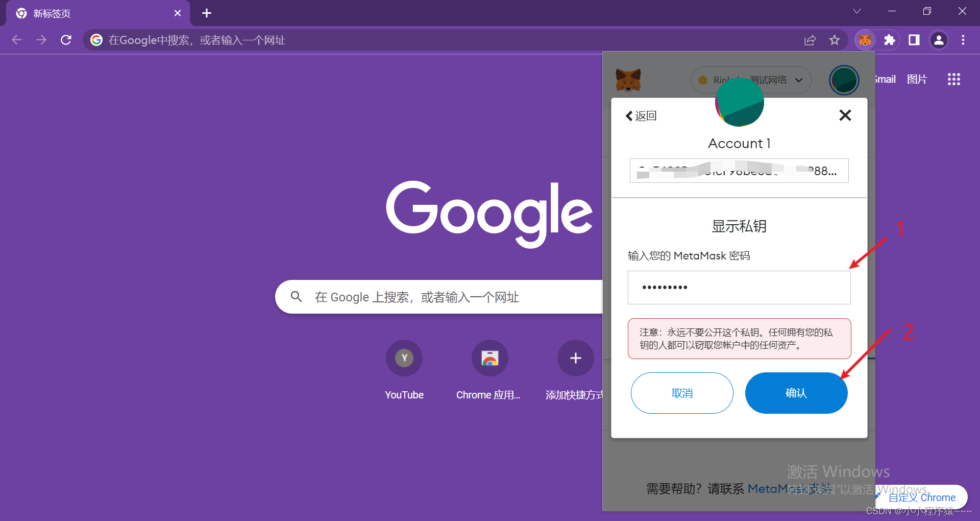The height and width of the screenshot is (521, 980).
Task: Select the 新标签页 browser tab
Action: (98, 13)
